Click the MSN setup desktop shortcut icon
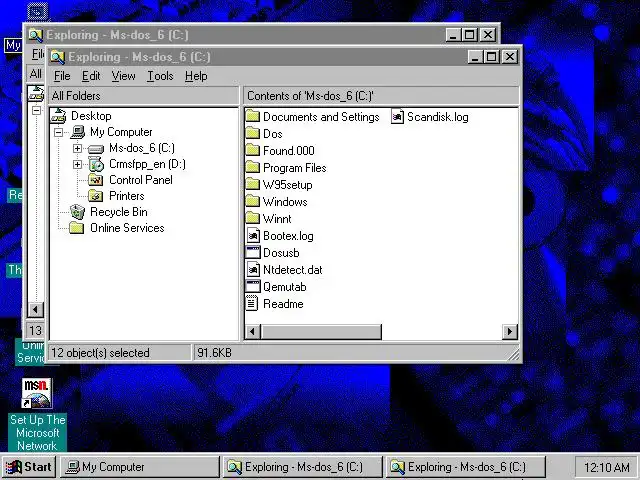 [37, 393]
